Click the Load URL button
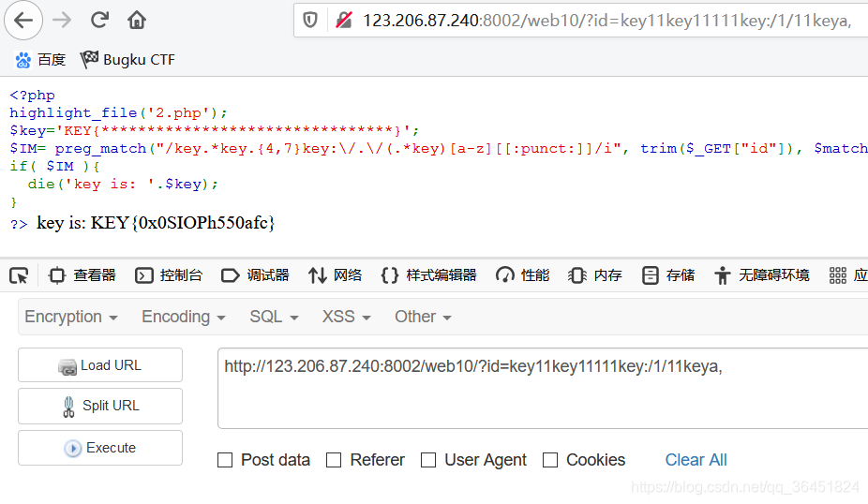 coord(100,365)
